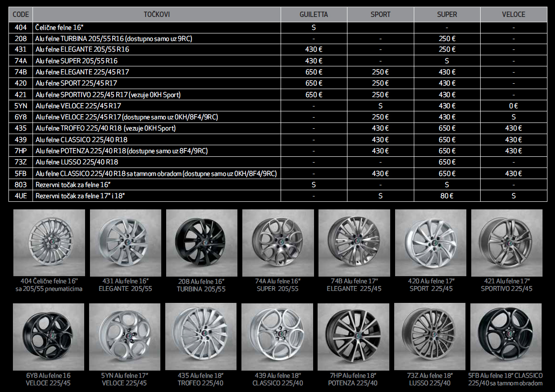Click the 420 SPORT 225/45 wheel thumbnail
Viewport: 555px width, 392px height.
click(430, 243)
